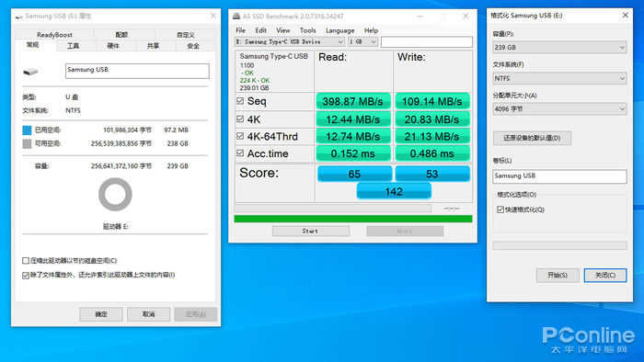Expand the 1 GB test size dropdown

click(x=362, y=42)
